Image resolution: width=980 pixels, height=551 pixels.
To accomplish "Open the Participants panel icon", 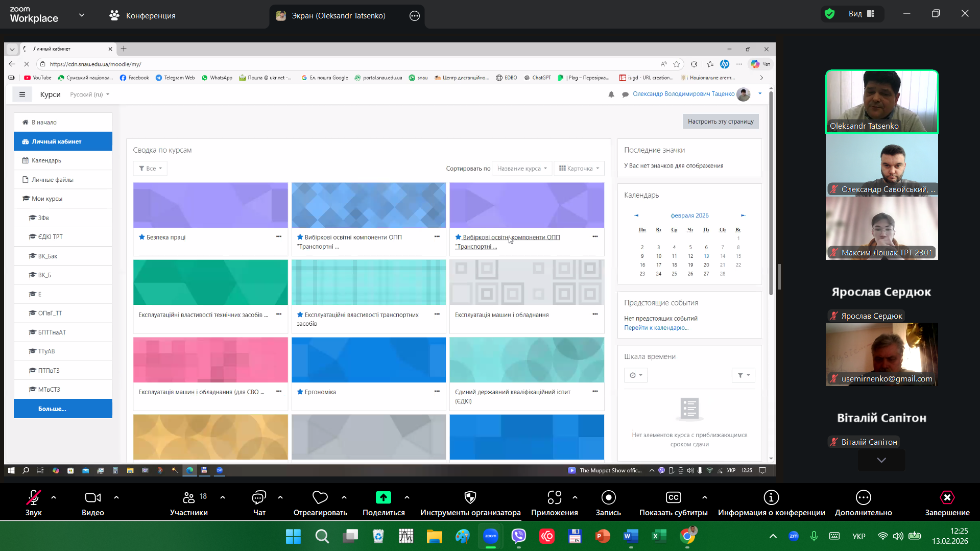I will [x=188, y=498].
